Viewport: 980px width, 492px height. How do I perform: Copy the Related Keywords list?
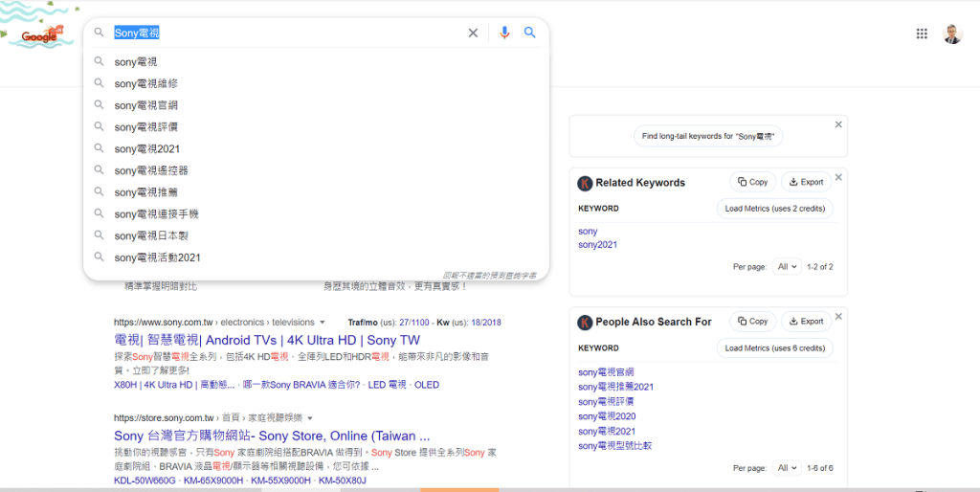click(752, 182)
